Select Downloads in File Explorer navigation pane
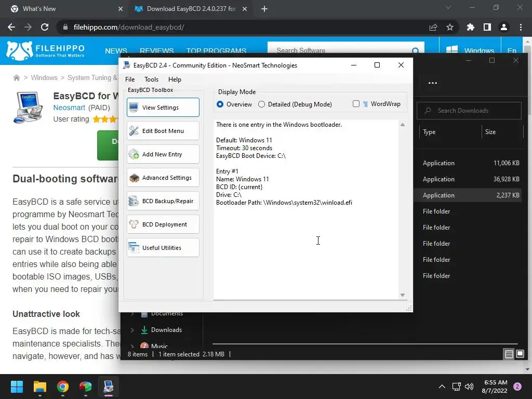Image resolution: width=532 pixels, height=399 pixels. pos(166,330)
